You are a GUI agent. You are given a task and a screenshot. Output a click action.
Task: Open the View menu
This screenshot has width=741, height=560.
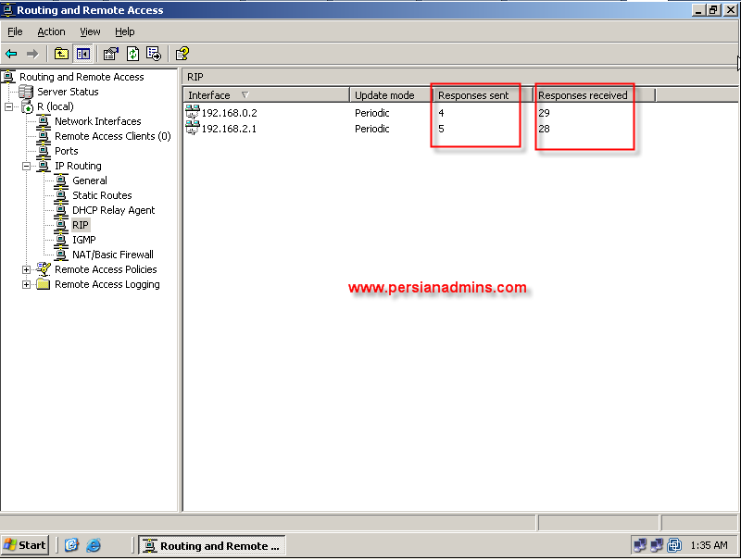click(x=90, y=31)
